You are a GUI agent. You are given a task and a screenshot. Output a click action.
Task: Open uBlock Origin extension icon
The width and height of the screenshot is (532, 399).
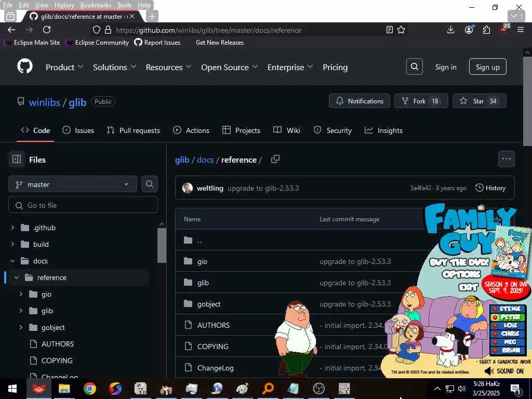click(x=504, y=29)
